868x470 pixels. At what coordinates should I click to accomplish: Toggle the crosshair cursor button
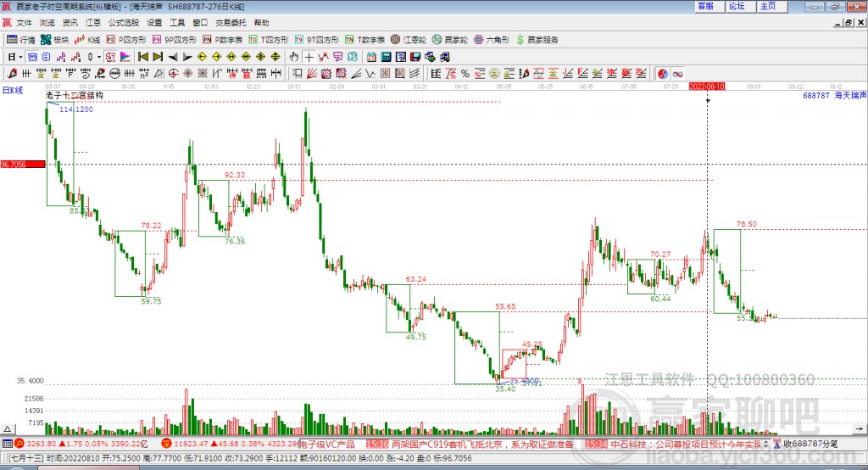[x=310, y=57]
